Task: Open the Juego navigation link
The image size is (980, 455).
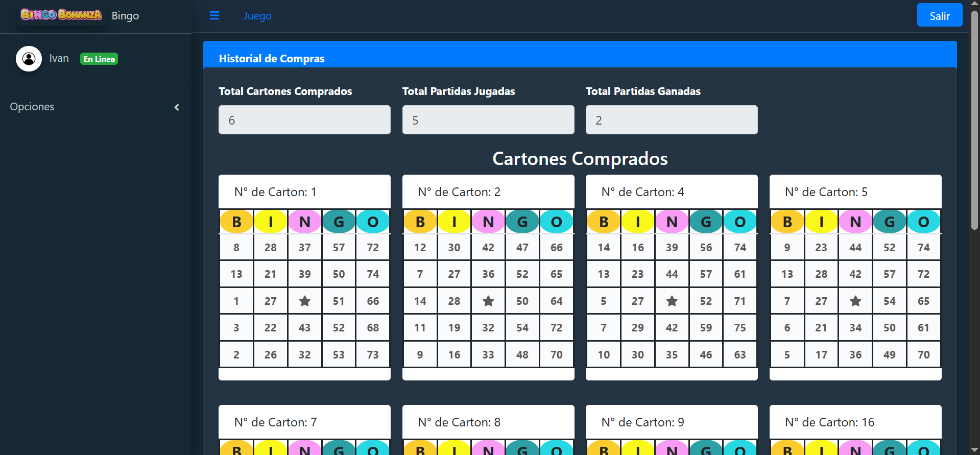Action: [x=257, y=16]
